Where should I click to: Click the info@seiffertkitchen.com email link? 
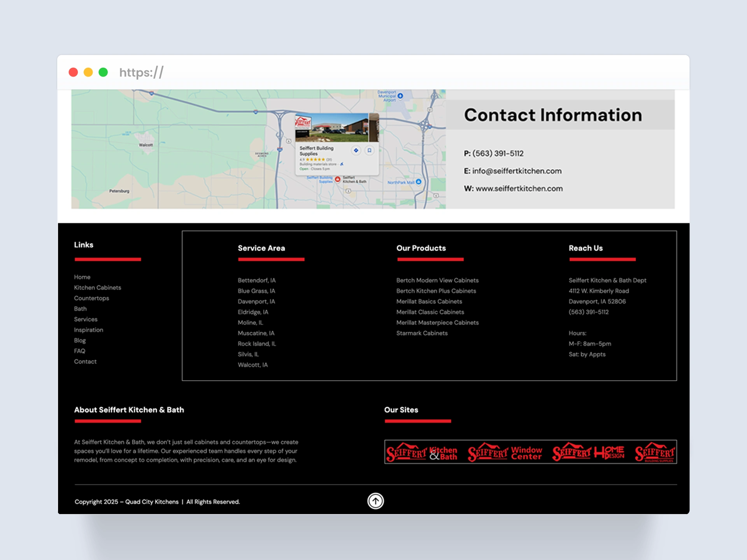click(x=517, y=171)
